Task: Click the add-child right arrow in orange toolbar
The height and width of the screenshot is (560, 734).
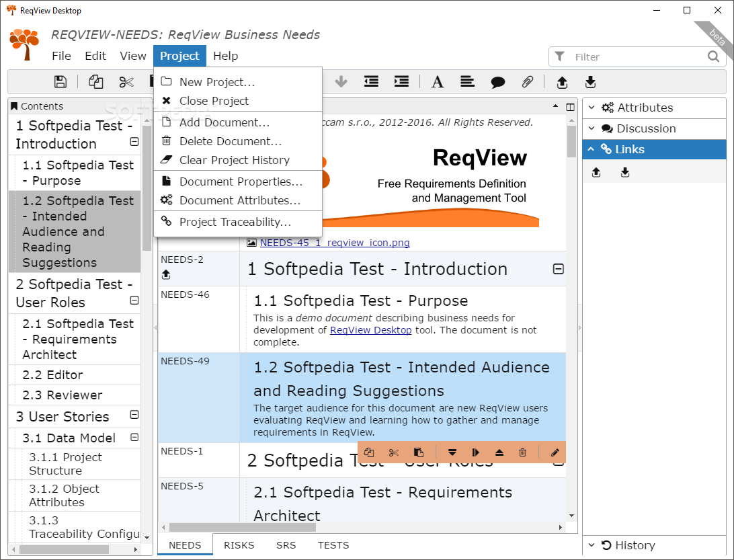Action: click(x=476, y=452)
